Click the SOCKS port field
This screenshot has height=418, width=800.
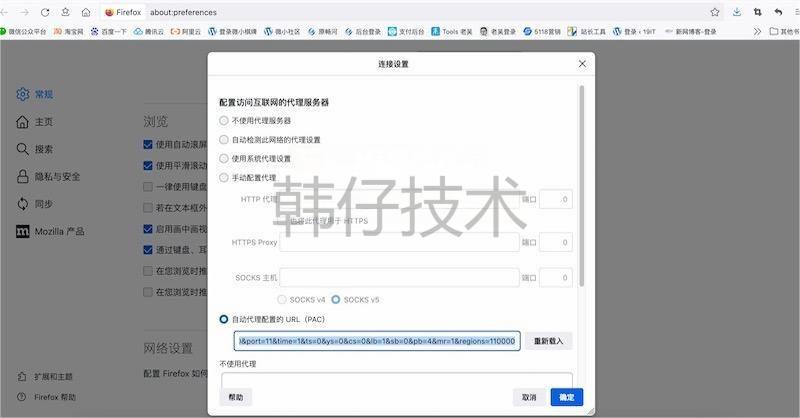pyautogui.click(x=556, y=278)
